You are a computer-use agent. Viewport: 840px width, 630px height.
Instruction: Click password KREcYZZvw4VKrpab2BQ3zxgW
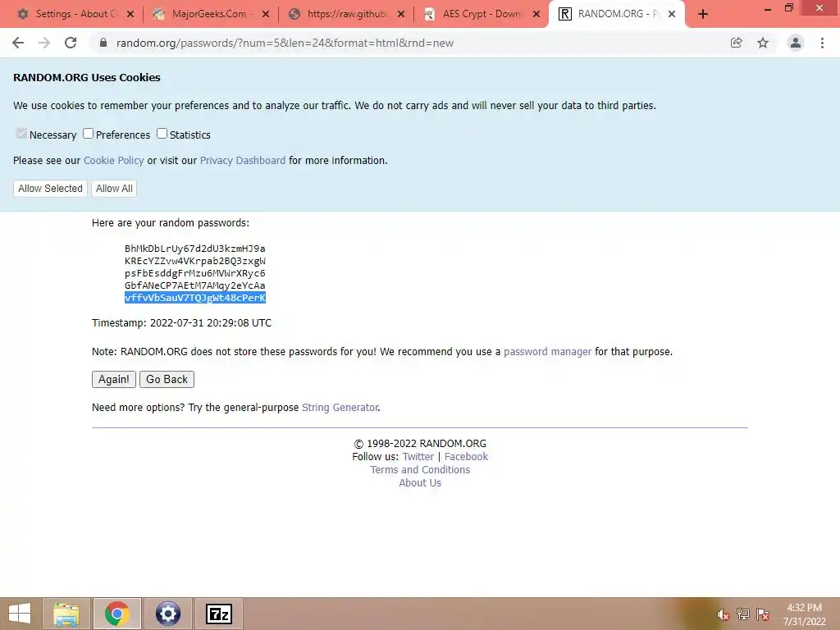195,261
